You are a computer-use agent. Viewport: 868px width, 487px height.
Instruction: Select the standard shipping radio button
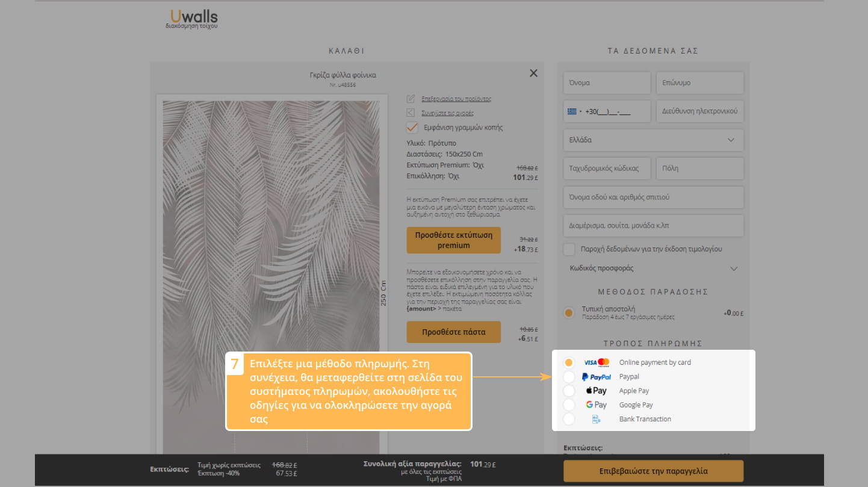point(569,312)
